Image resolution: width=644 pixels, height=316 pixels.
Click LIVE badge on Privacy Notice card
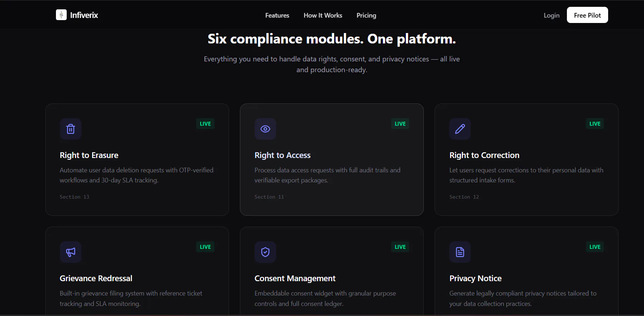coord(595,247)
